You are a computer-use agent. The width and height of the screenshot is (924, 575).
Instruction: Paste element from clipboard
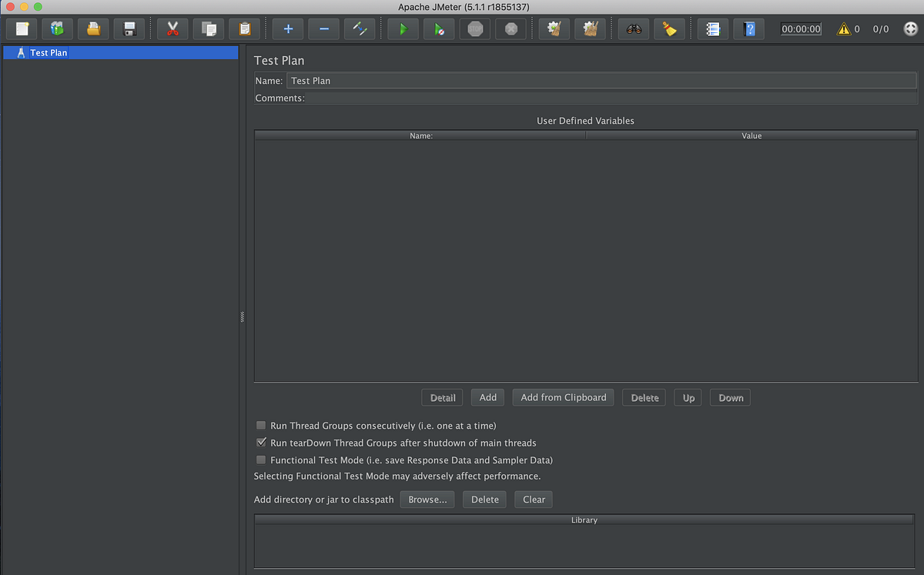pyautogui.click(x=244, y=28)
